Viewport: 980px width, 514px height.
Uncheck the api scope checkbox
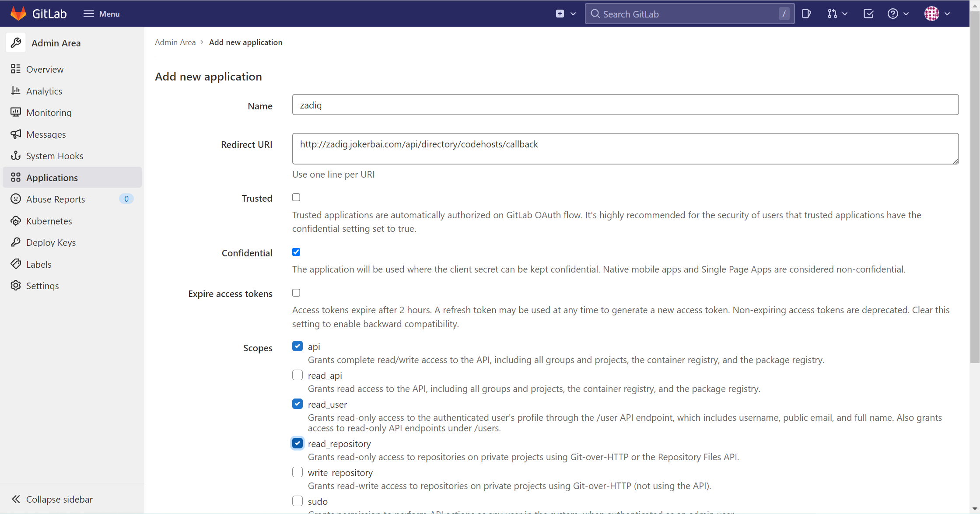[x=297, y=346]
